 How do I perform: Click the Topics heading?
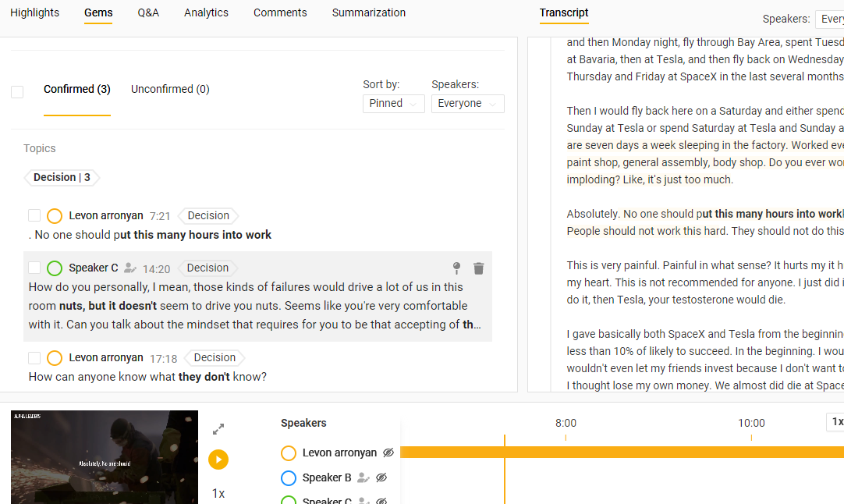[x=39, y=148]
